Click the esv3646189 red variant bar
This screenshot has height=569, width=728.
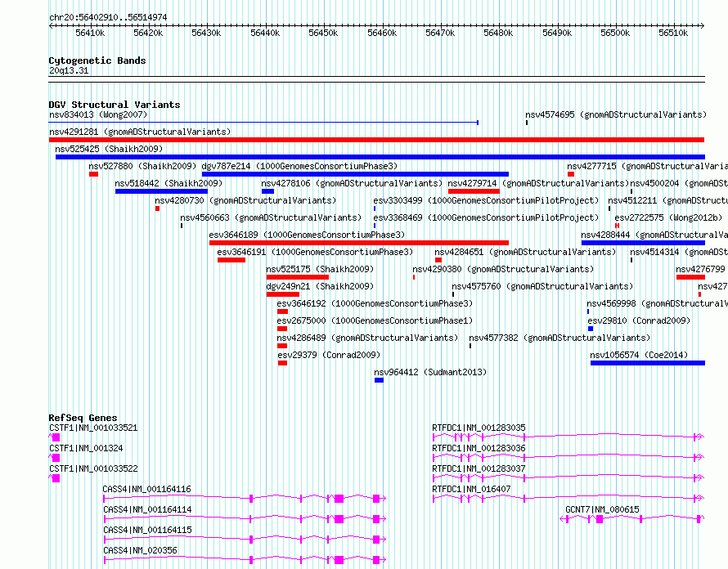tap(359, 243)
